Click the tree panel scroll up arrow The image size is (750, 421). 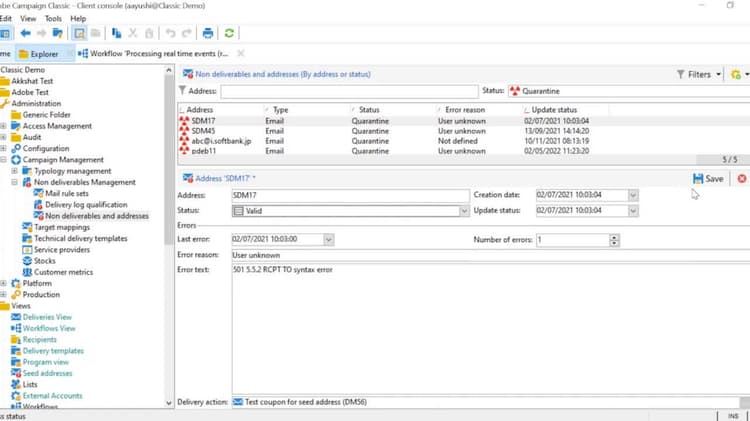pyautogui.click(x=168, y=70)
